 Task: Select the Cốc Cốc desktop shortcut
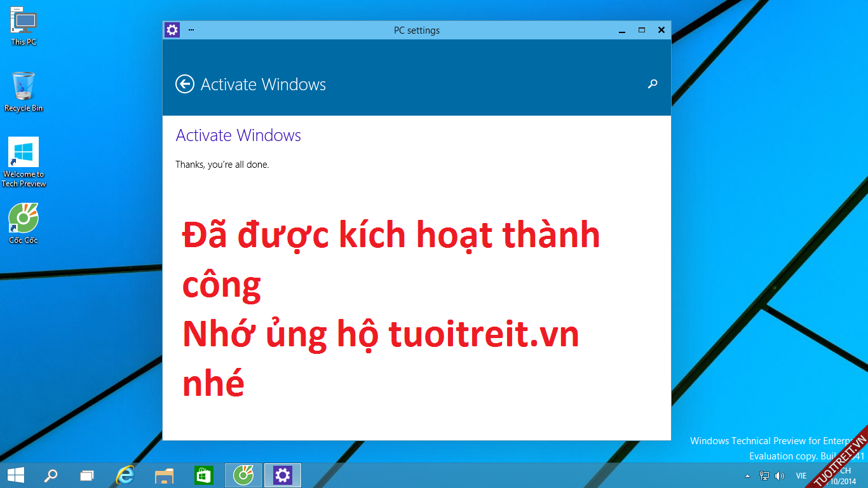click(x=24, y=224)
